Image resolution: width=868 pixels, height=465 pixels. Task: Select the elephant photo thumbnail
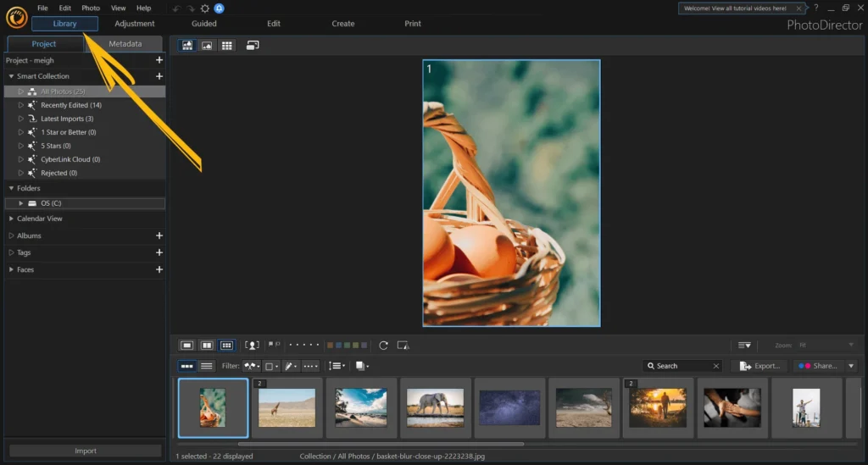click(x=435, y=407)
